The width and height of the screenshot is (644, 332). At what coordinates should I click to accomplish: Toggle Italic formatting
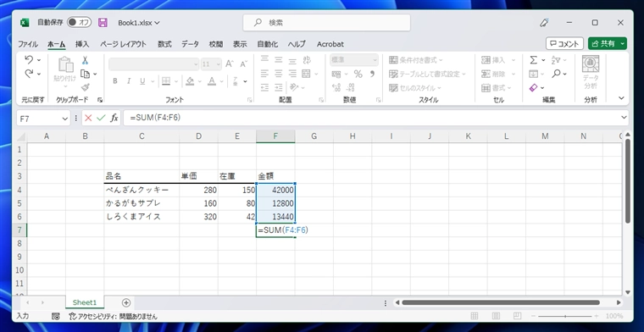tap(129, 81)
